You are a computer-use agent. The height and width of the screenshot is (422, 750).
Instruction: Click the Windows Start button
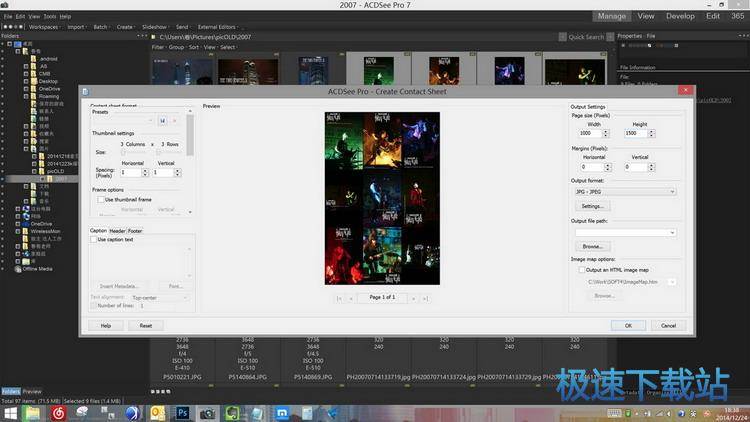point(12,412)
